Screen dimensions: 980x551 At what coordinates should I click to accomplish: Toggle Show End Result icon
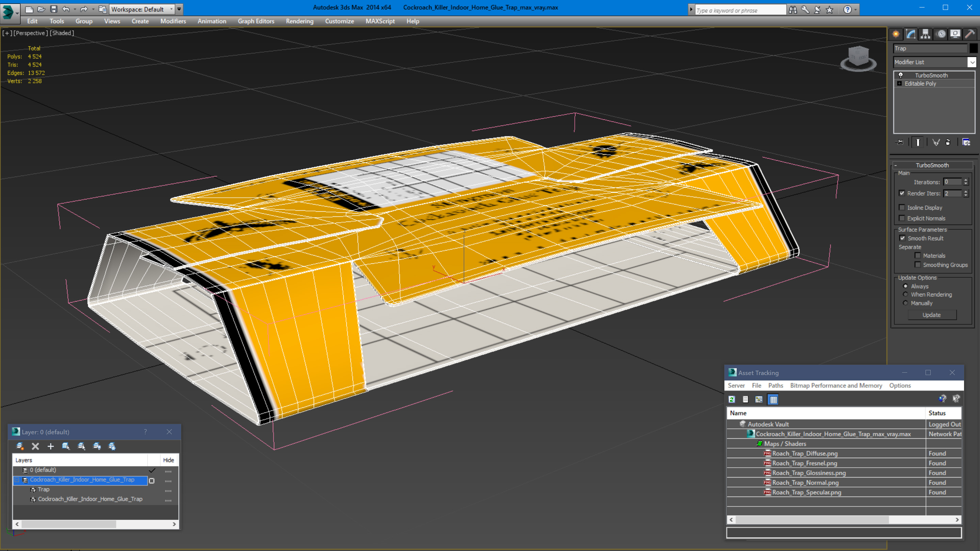(918, 142)
